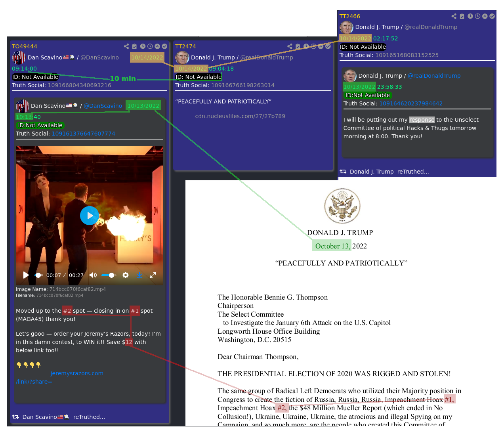Click the presidential seal in the letter
The width and height of the screenshot is (504, 428).
[x=342, y=206]
